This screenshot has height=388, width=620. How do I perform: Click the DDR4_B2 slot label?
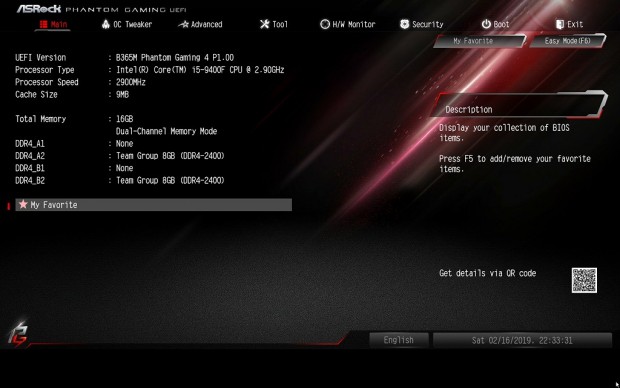(x=30, y=180)
